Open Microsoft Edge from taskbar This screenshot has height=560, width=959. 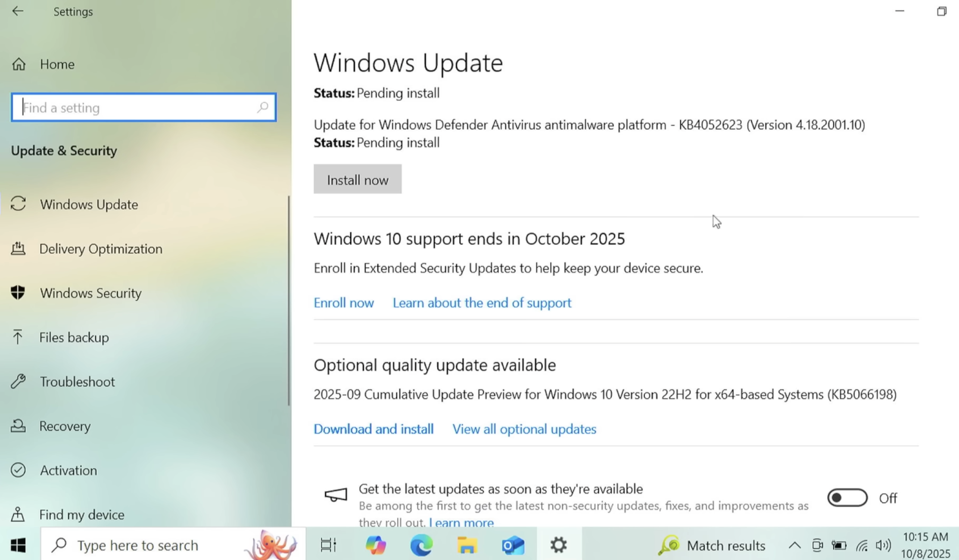[x=421, y=545]
